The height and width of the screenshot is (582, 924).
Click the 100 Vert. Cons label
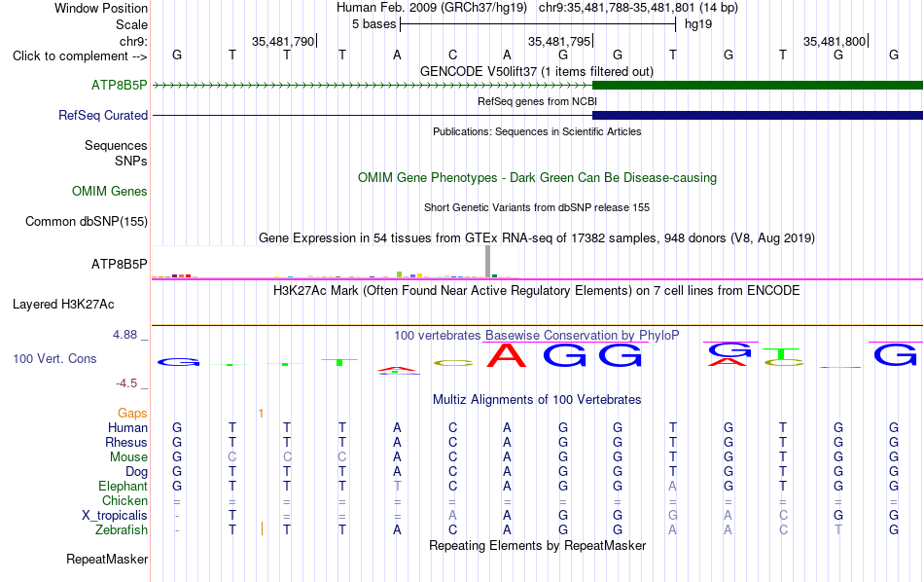pyautogui.click(x=54, y=358)
